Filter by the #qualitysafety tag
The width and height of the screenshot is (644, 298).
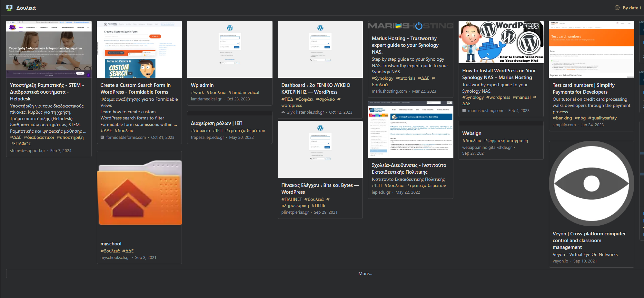602,118
